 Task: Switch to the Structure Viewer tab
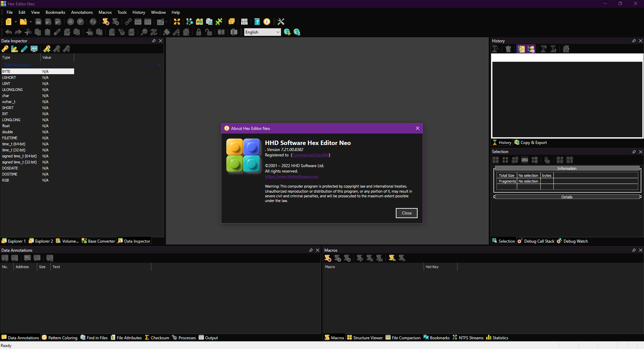tap(365, 338)
